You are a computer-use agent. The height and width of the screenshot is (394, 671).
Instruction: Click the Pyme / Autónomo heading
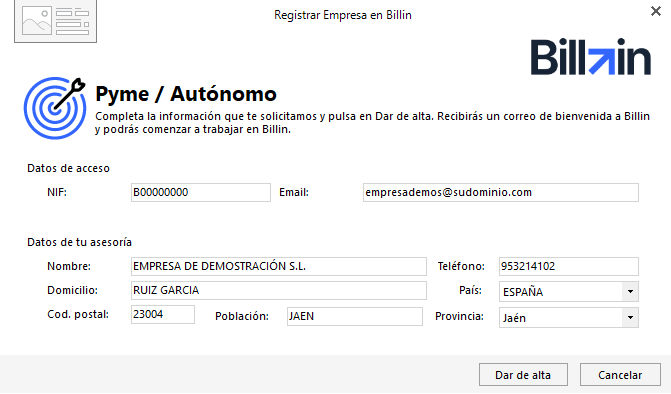click(186, 94)
